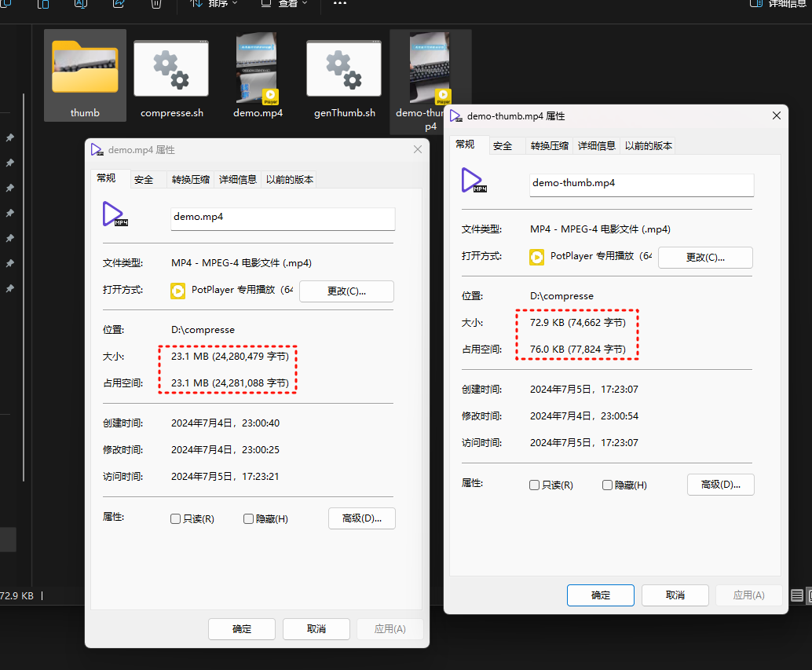The image size is (812, 670).
Task: Click 高级(D)... button in demo.mp4 properties
Action: 362,518
